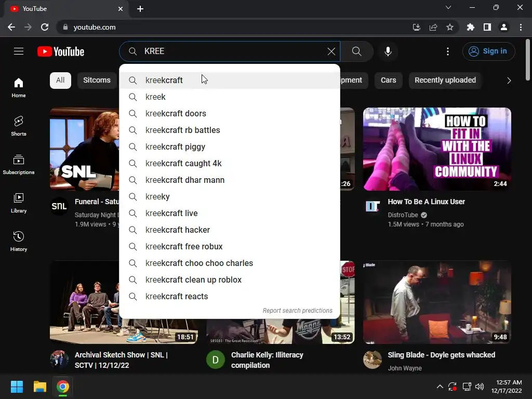Choose the kreekcraft suggestion
The height and width of the screenshot is (399, 532).
coord(230,81)
